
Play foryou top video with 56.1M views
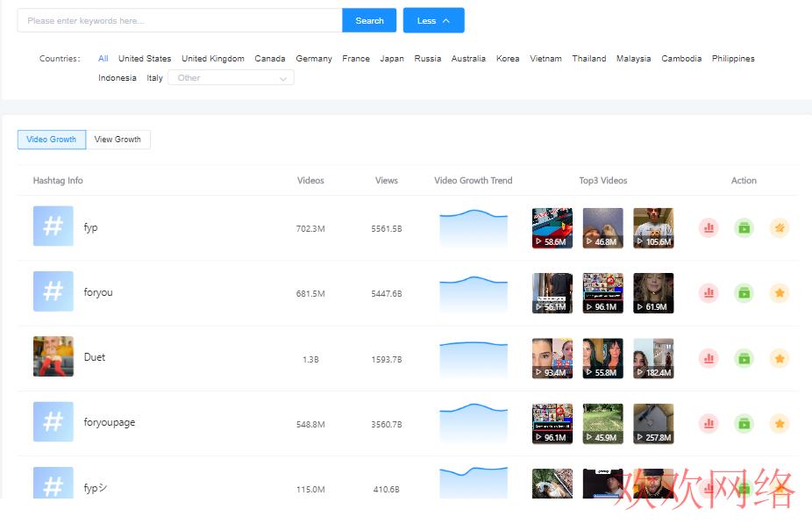click(552, 293)
